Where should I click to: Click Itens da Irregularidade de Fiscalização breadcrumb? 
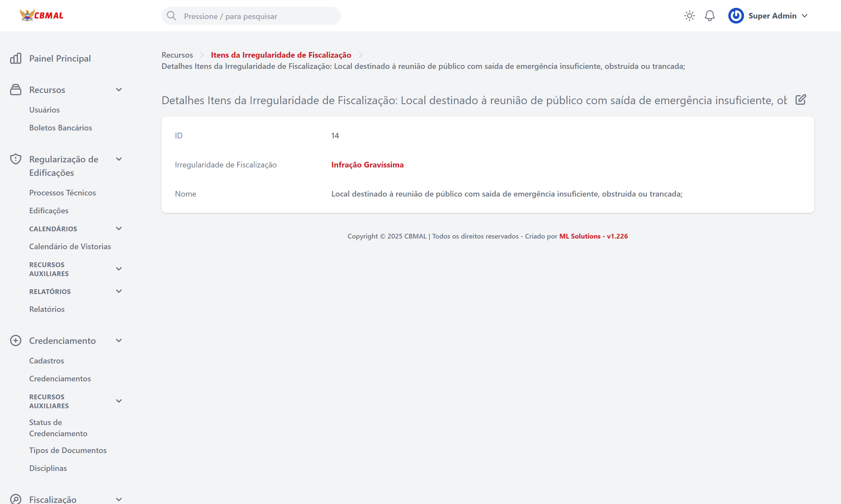coord(281,55)
